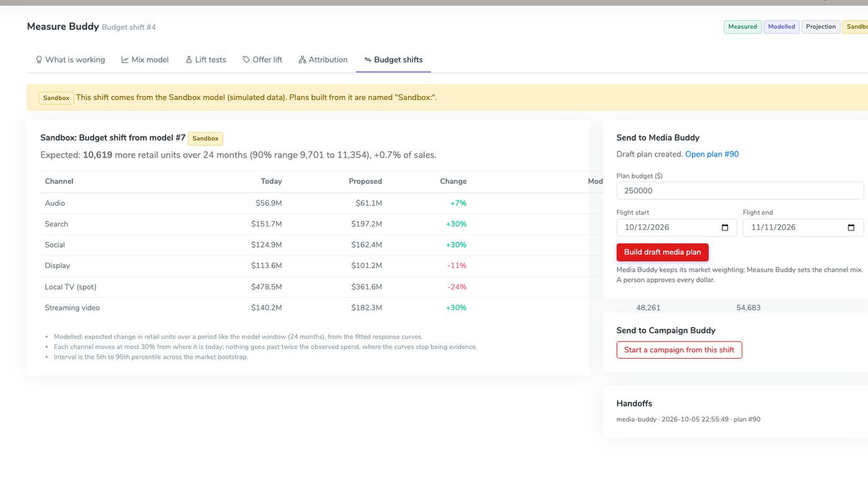Click the Projection legend badge
Image resolution: width=868 pixels, height=489 pixels.
821,27
